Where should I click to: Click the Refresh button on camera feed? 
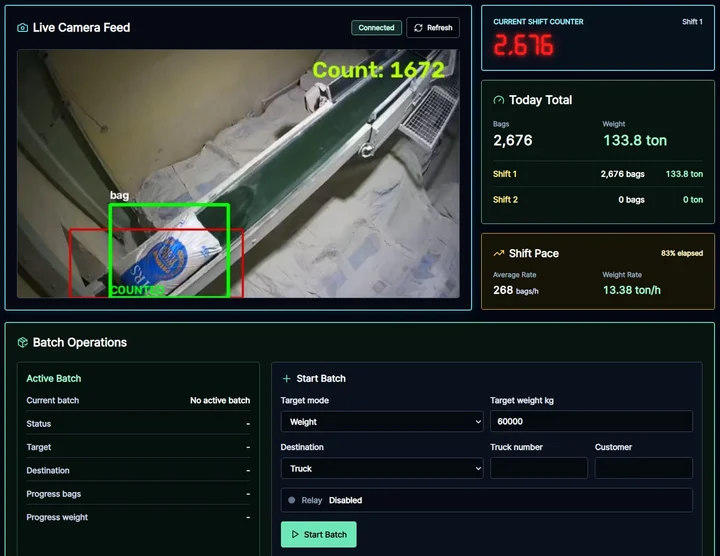click(x=433, y=28)
